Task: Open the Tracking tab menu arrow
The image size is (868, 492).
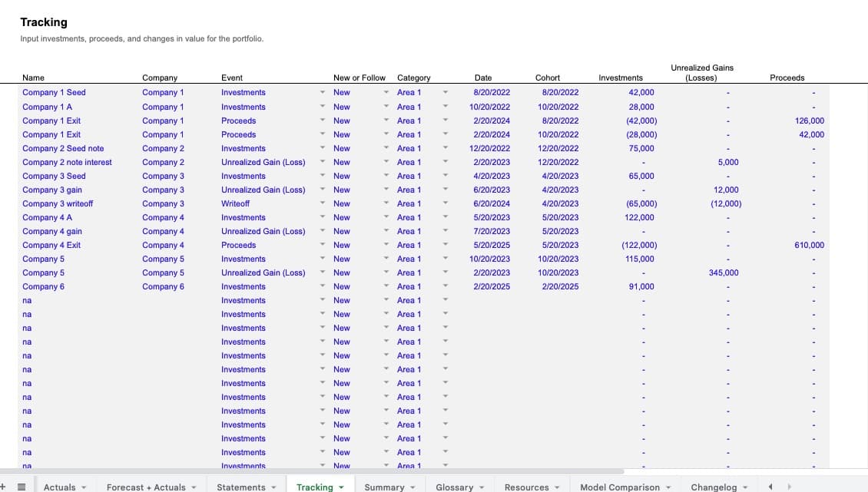Action: pyautogui.click(x=340, y=487)
